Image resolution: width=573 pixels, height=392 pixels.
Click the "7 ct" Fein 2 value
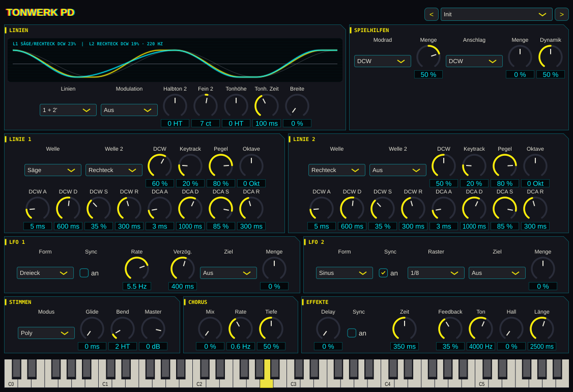[x=206, y=124]
